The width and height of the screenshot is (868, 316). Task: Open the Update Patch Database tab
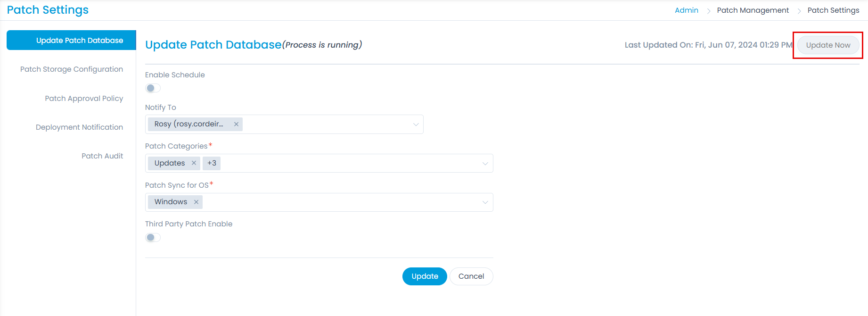pos(80,41)
